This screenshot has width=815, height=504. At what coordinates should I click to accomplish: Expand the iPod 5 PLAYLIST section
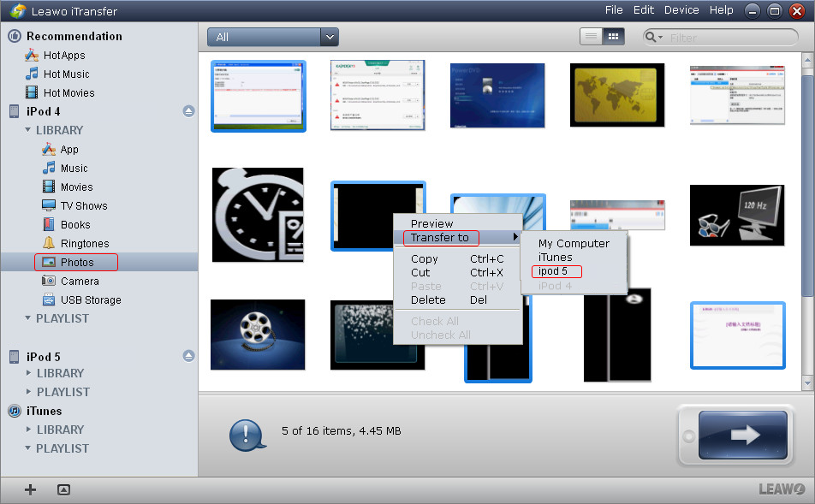click(28, 392)
